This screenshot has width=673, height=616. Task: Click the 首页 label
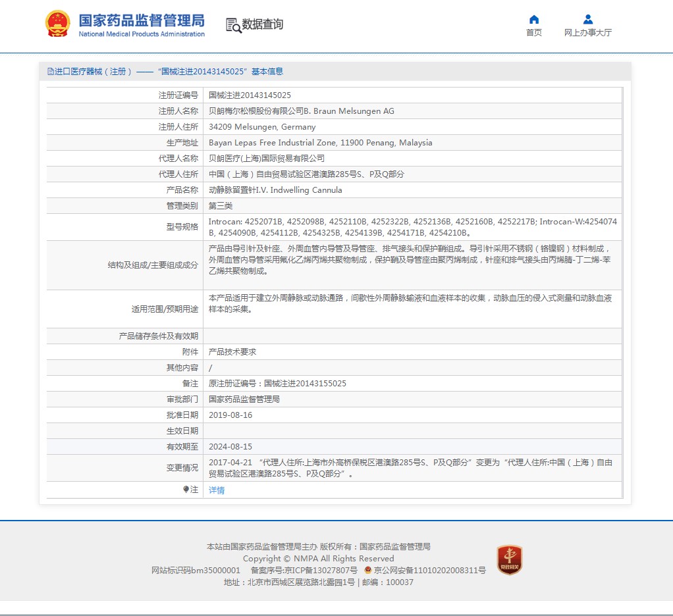534,33
